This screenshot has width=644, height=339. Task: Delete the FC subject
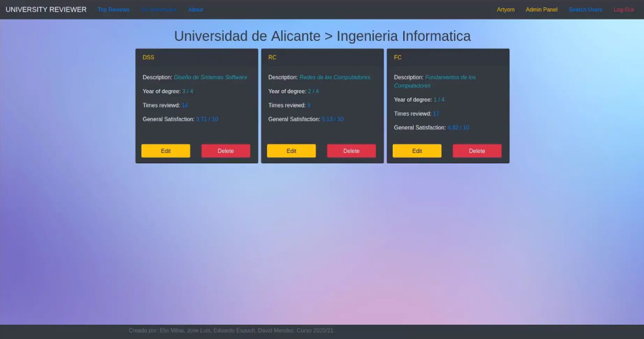(477, 151)
